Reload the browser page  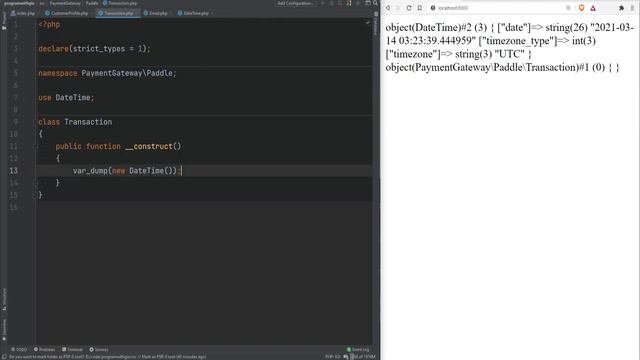(409, 8)
